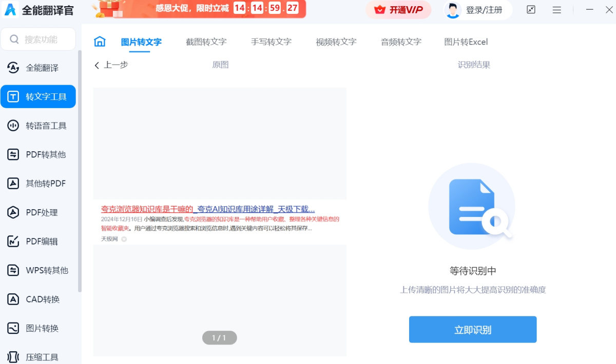Click the 压缩工具 icon
Image resolution: width=616 pixels, height=364 pixels.
[x=13, y=357]
